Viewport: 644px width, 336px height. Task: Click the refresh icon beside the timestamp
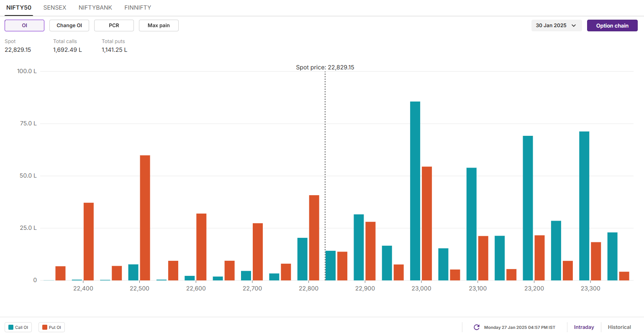[476, 327]
